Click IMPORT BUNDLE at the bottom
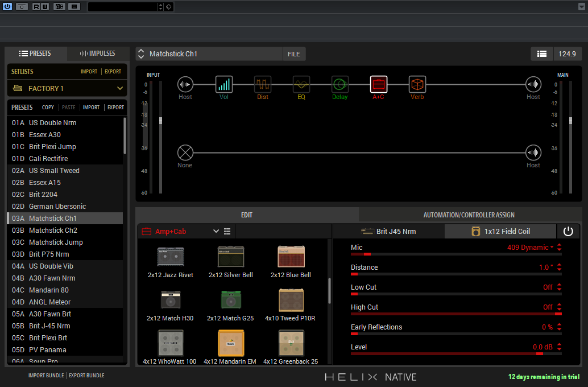This screenshot has width=588, height=387. (46, 376)
